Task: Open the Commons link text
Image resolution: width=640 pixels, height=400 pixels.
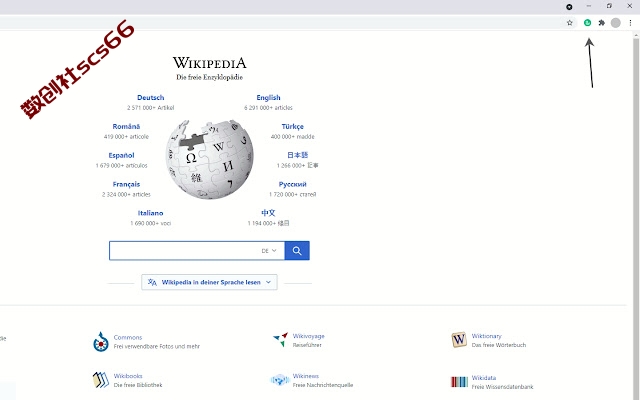Action: (128, 338)
